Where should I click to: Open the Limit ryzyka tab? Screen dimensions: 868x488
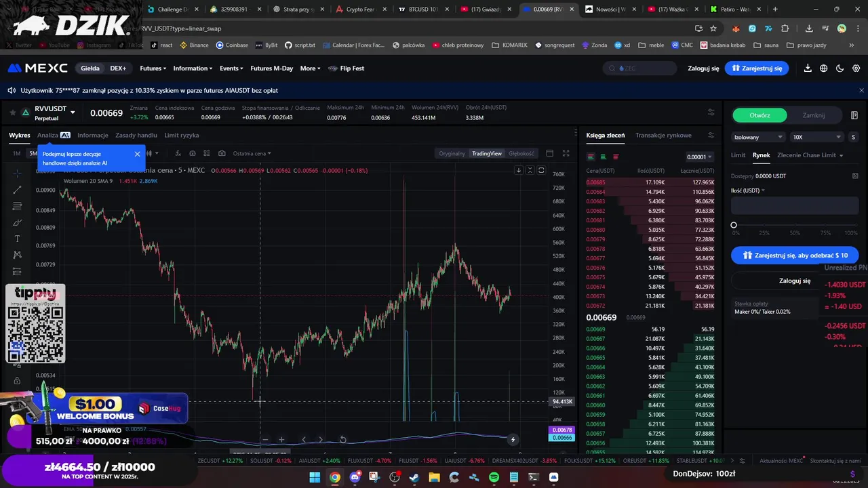click(181, 135)
